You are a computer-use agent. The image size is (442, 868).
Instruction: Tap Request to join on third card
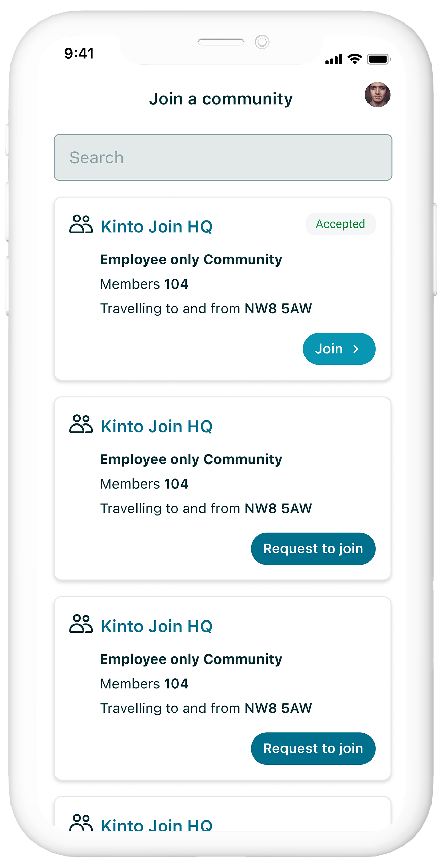pyautogui.click(x=313, y=748)
